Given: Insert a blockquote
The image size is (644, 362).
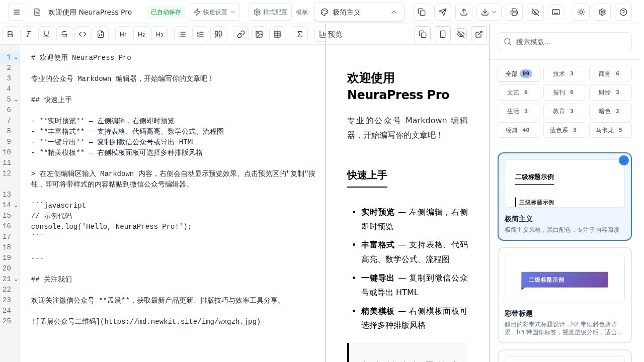Looking at the screenshot, I should pos(218,34).
